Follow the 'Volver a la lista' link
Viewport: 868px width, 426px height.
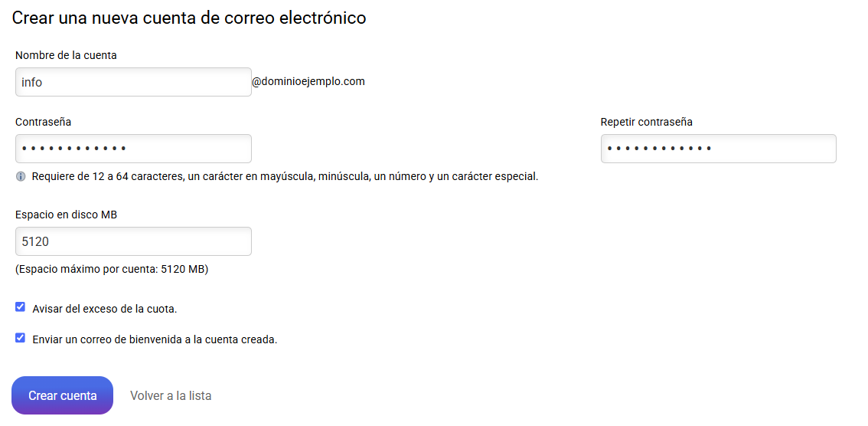tap(171, 396)
